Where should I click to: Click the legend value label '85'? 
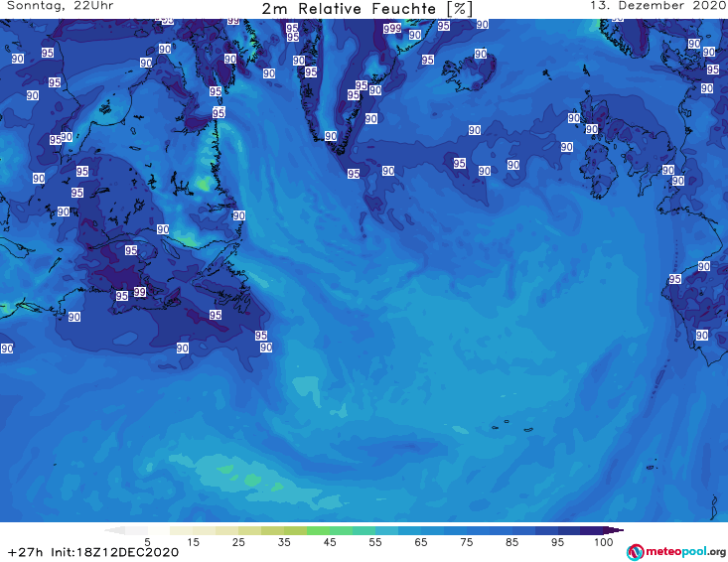(512, 542)
